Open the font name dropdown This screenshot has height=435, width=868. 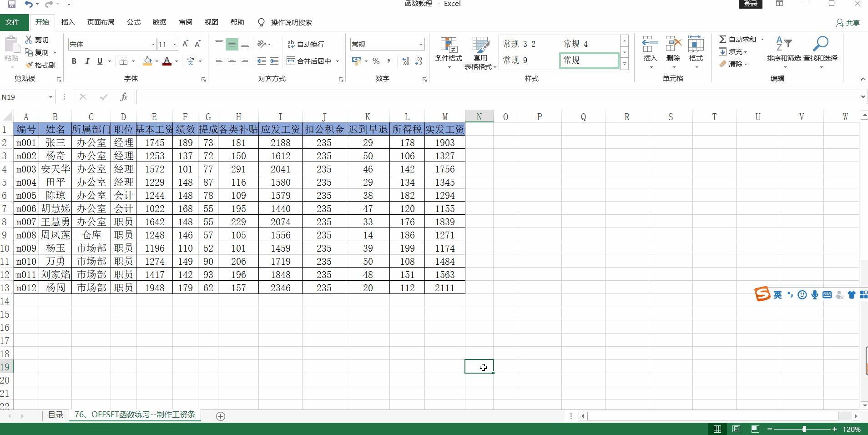click(153, 44)
